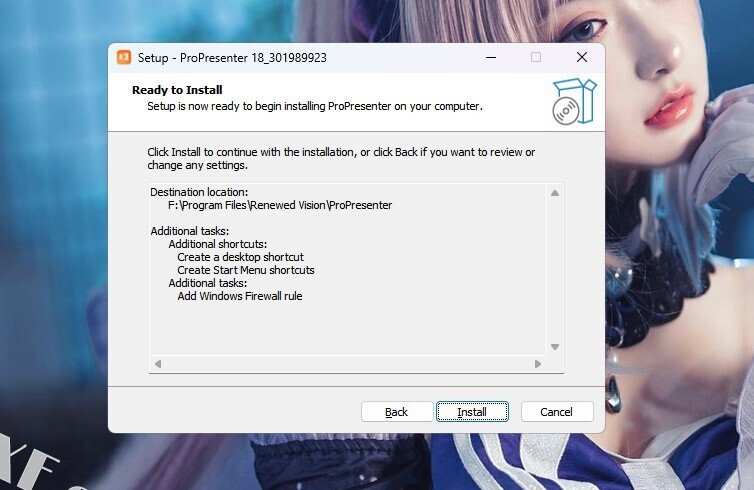This screenshot has height=490, width=754.
Task: Click the Install button
Action: [x=472, y=412]
